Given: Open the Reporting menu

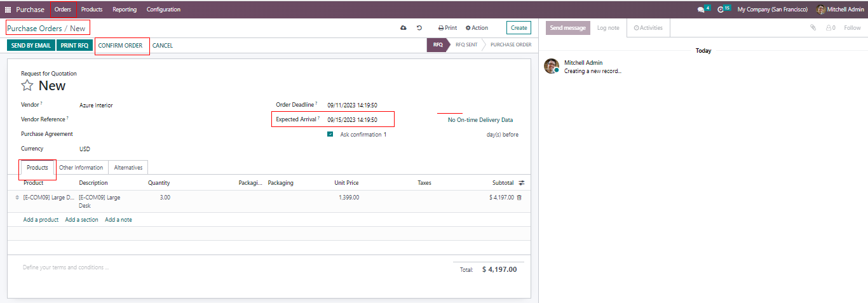Looking at the screenshot, I should click(125, 10).
